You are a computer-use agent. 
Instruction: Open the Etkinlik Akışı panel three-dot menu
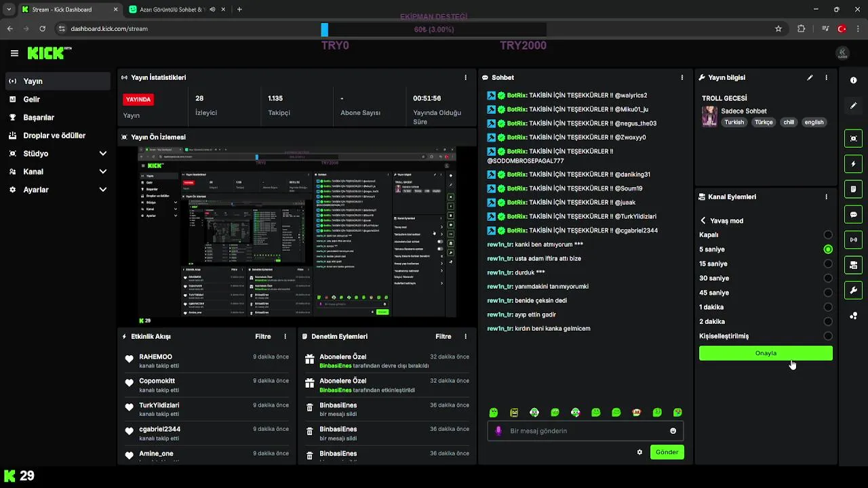pos(285,336)
